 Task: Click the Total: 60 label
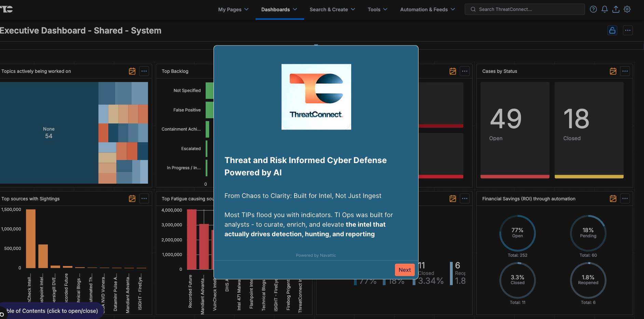click(x=588, y=255)
